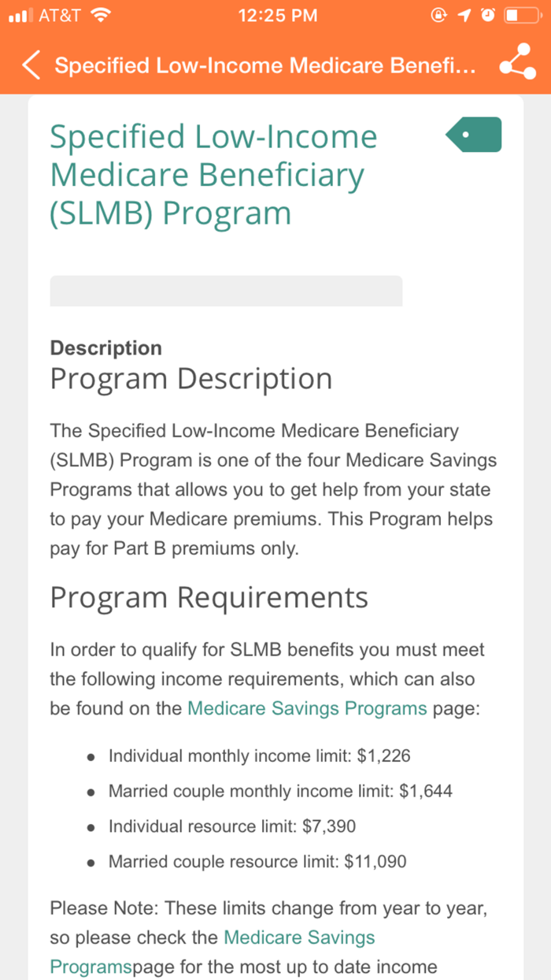Viewport: 551px width, 980px height.
Task: Tap the orientation lock icon
Action: click(x=439, y=14)
